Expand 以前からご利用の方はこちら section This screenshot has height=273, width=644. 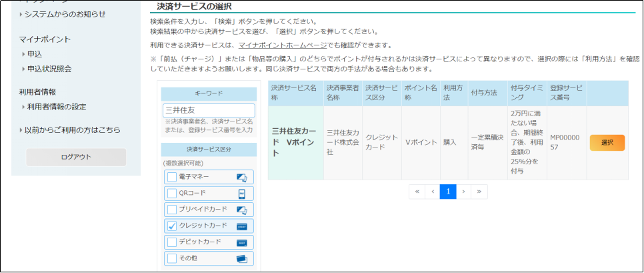pyautogui.click(x=71, y=129)
